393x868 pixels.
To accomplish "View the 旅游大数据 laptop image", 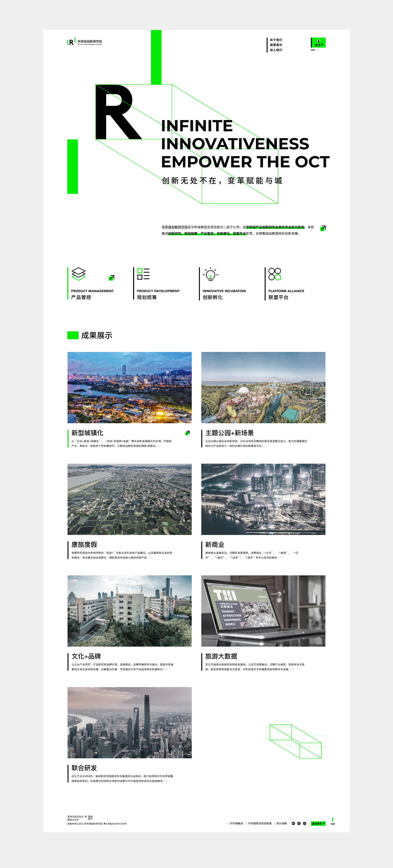I will coord(263,610).
